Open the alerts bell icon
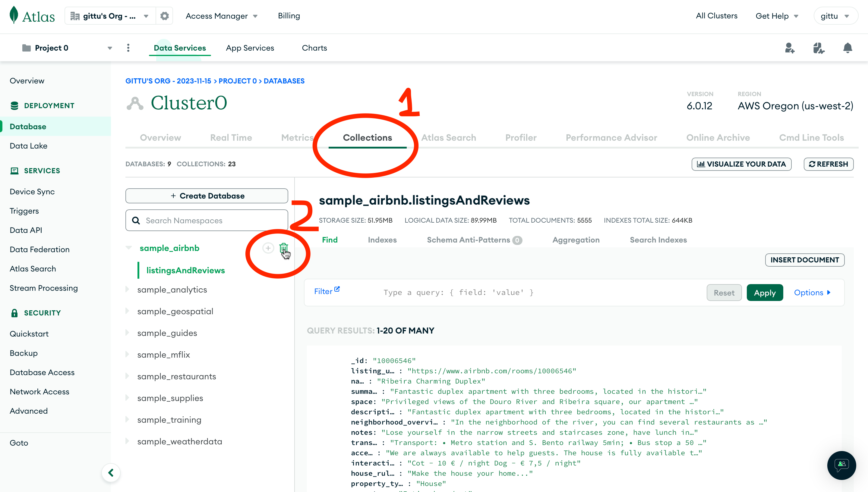 [x=847, y=48]
